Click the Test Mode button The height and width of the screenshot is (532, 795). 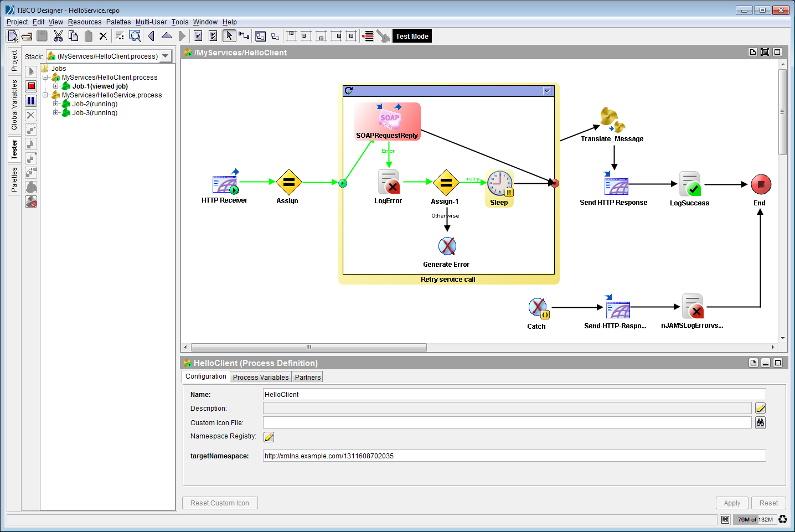point(412,36)
